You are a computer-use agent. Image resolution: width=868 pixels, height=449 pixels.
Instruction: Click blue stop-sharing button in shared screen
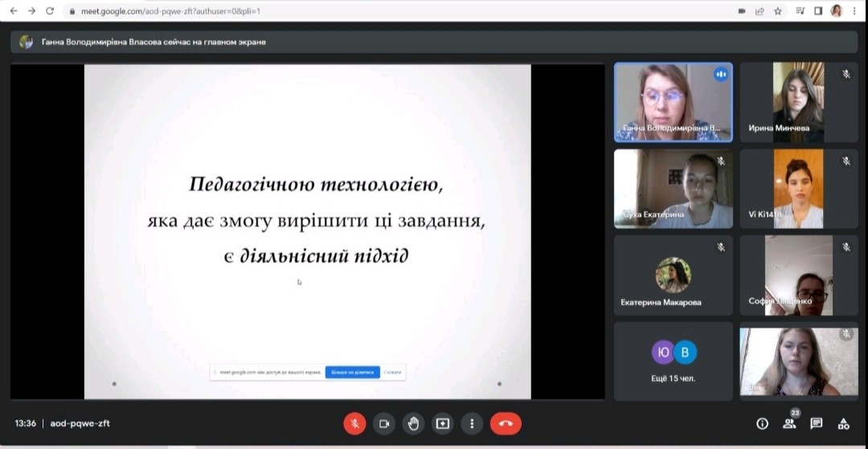tap(353, 373)
